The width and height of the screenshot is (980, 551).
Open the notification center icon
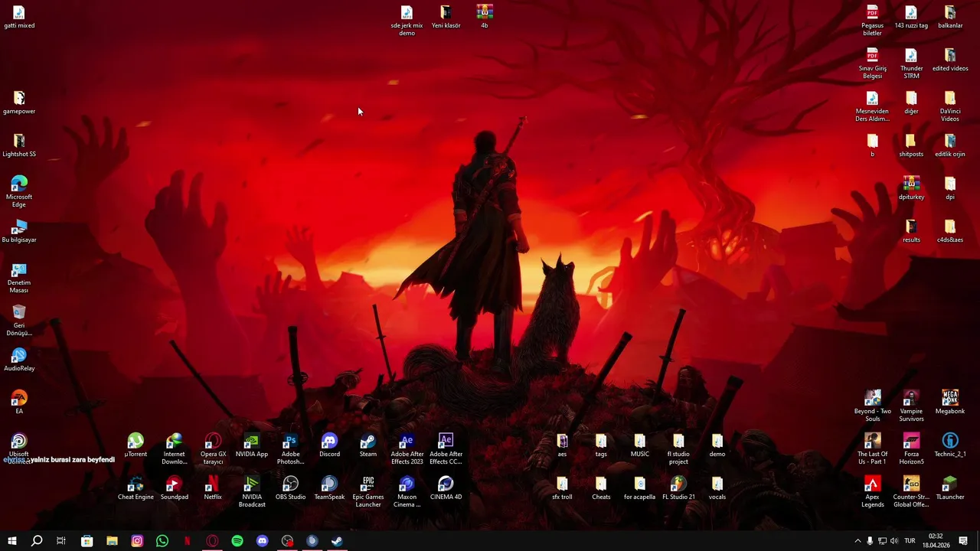pyautogui.click(x=963, y=541)
